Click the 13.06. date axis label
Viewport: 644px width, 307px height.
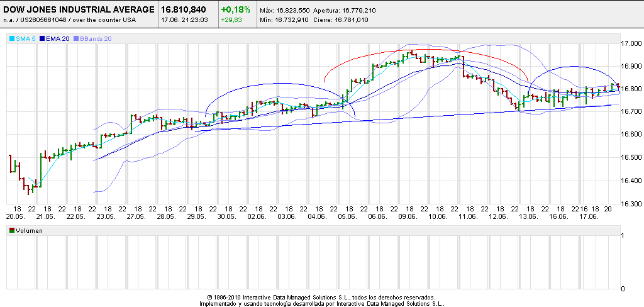click(530, 216)
